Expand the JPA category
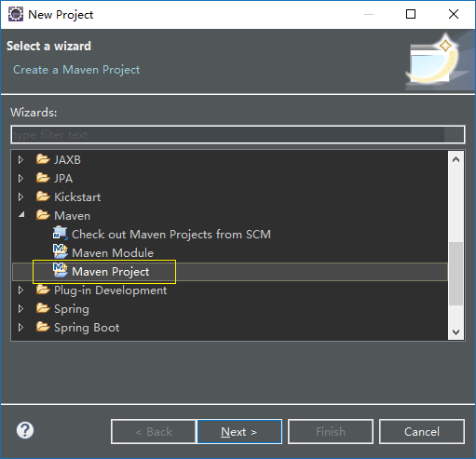Image resolution: width=476 pixels, height=459 pixels. coord(20,179)
